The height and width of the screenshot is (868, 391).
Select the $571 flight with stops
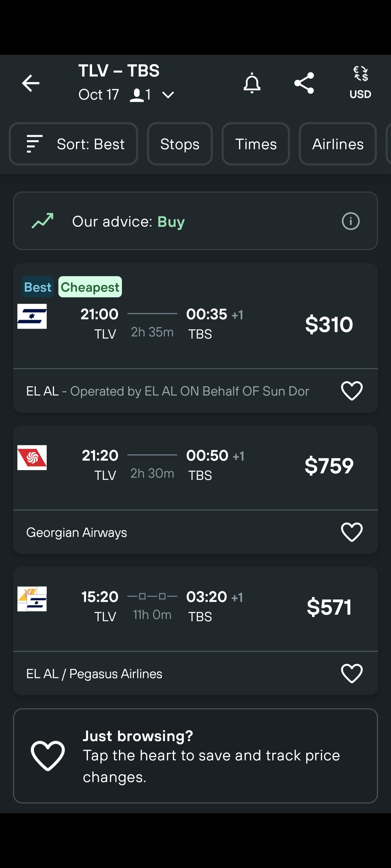point(329,607)
